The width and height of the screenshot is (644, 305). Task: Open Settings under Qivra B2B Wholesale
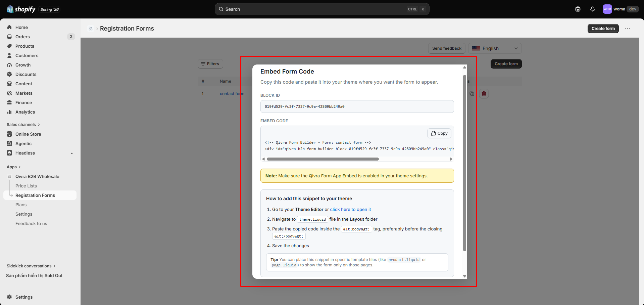click(24, 214)
